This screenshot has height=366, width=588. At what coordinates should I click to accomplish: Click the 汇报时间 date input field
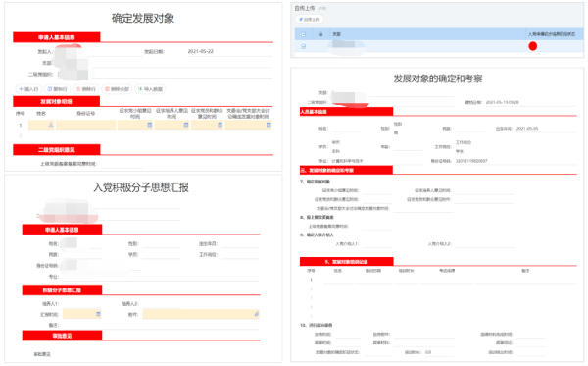point(82,314)
